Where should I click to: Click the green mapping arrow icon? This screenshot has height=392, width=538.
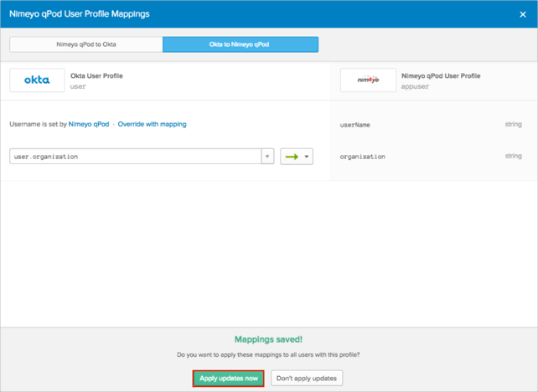pos(291,157)
